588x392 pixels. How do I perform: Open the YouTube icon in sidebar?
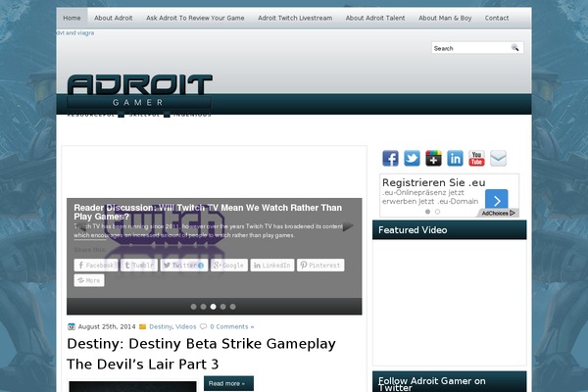coord(476,159)
